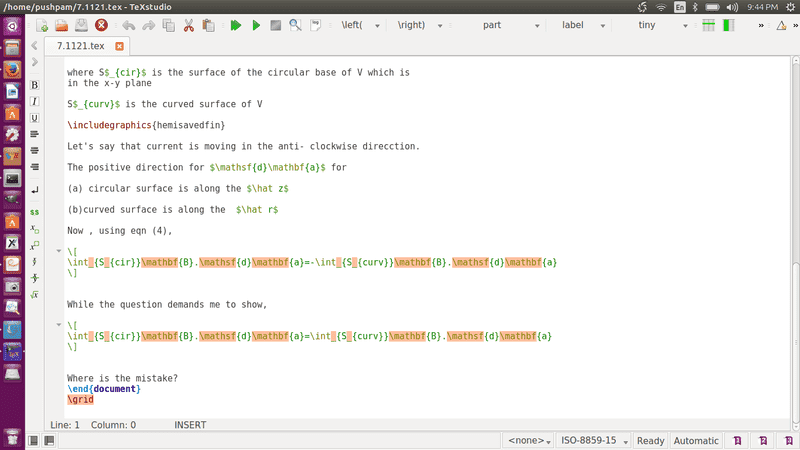Open the View PDF magnifier icon
The width and height of the screenshot is (800, 450).
[296, 25]
